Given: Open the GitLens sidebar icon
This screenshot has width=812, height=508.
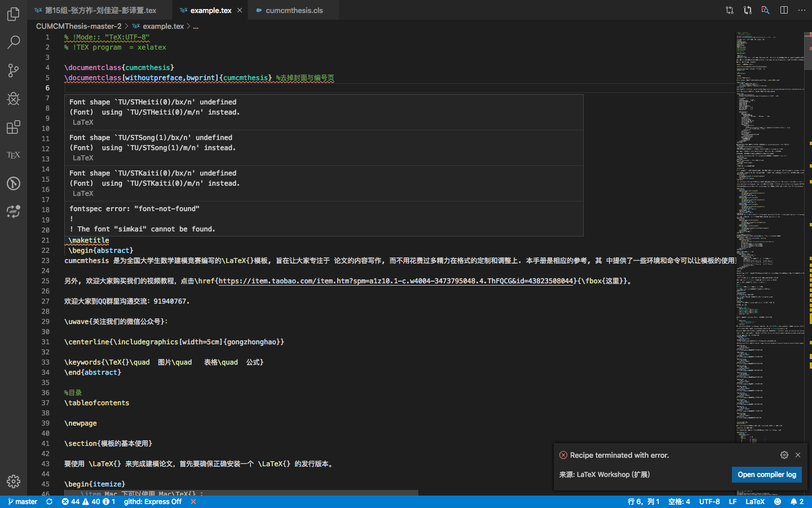Looking at the screenshot, I should [x=14, y=183].
